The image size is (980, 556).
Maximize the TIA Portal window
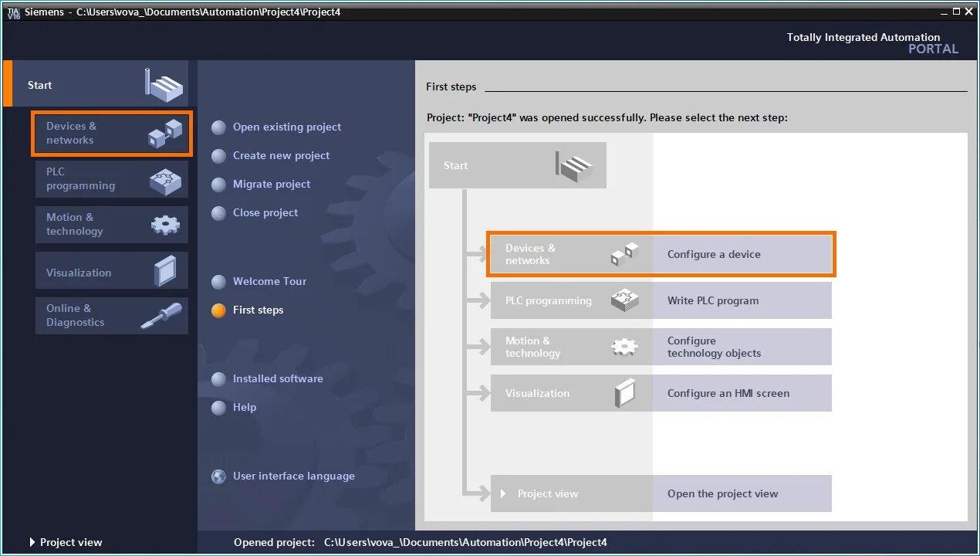pos(957,12)
